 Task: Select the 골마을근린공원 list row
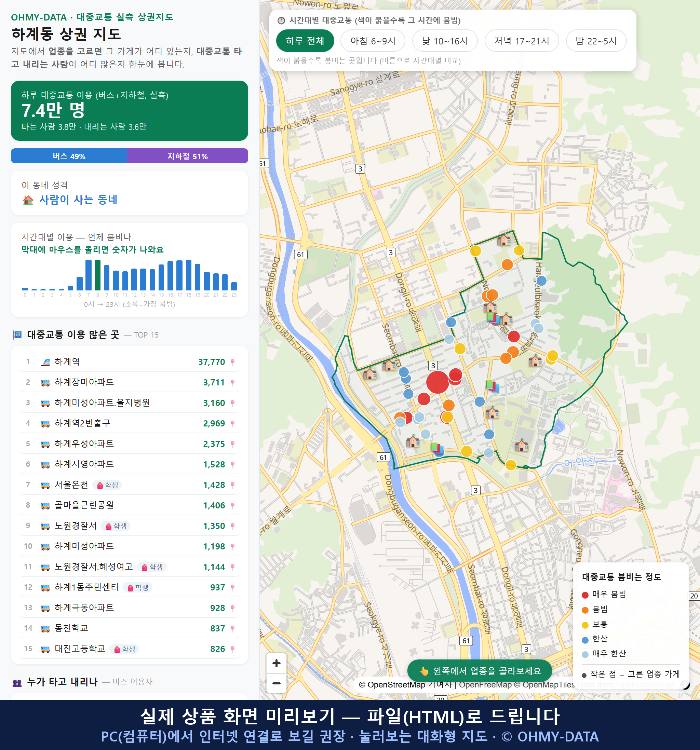(x=130, y=505)
